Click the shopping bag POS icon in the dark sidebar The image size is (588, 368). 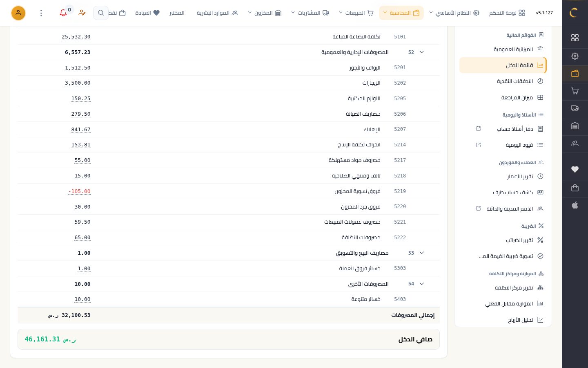[575, 188]
